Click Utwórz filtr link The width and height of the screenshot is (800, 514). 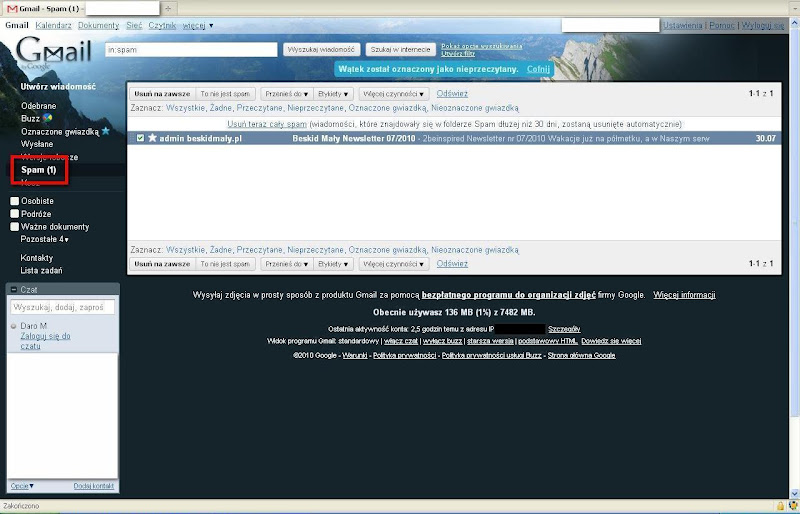point(458,53)
